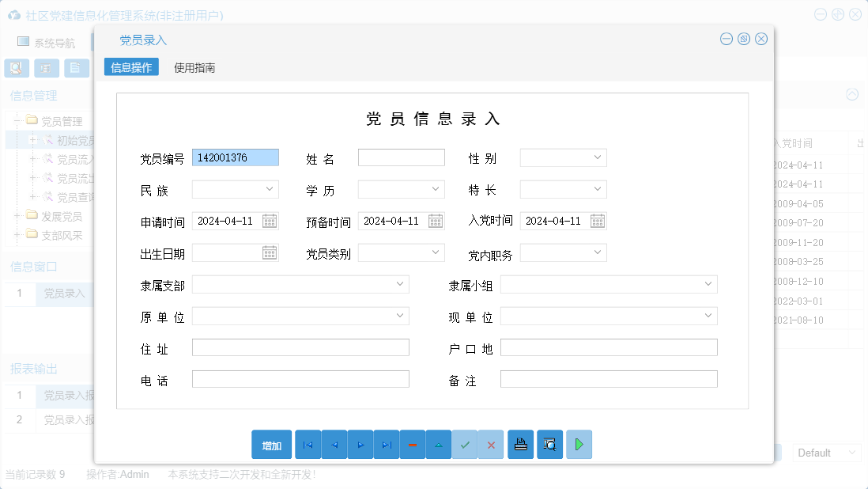868x489 pixels.
Task: Go to the previous record
Action: point(334,445)
